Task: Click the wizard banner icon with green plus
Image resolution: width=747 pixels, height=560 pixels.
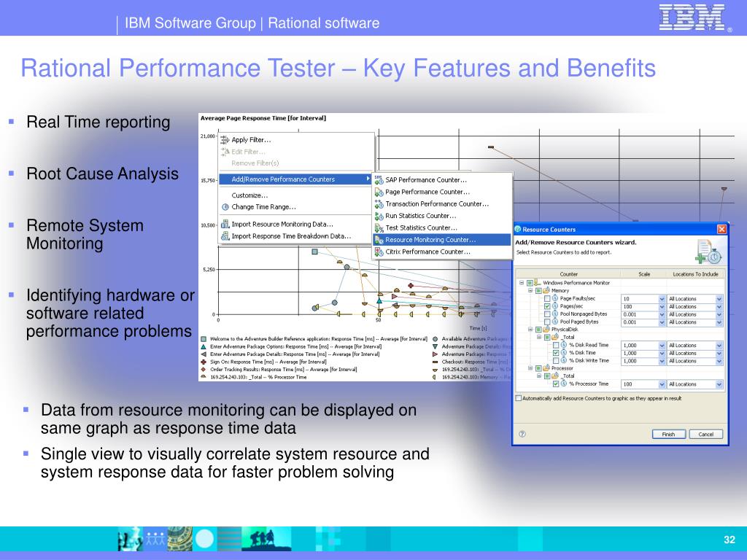Action: (708, 252)
